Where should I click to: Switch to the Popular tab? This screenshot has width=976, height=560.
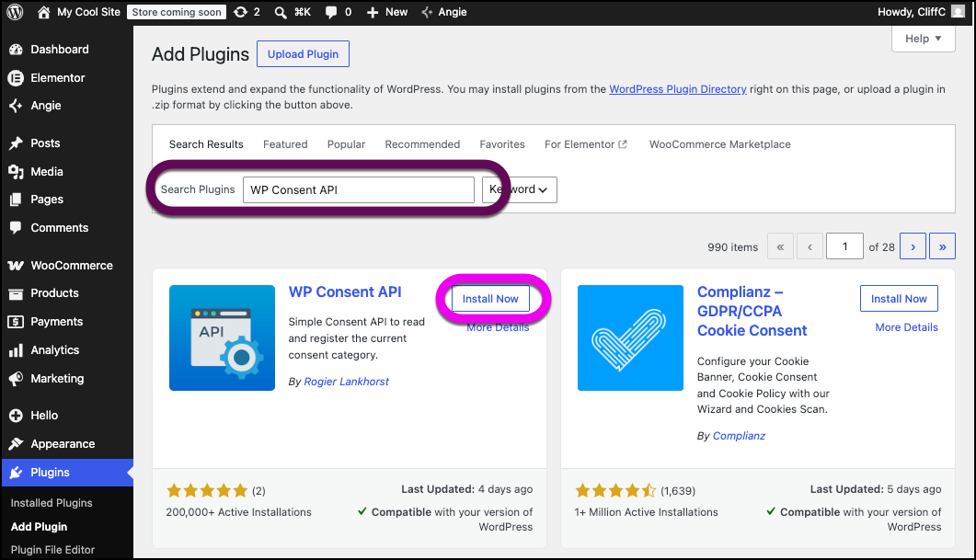(x=346, y=144)
